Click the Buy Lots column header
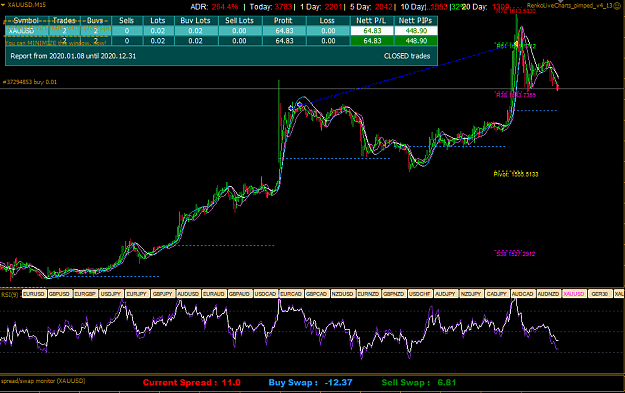The width and height of the screenshot is (625, 393). 195,21
